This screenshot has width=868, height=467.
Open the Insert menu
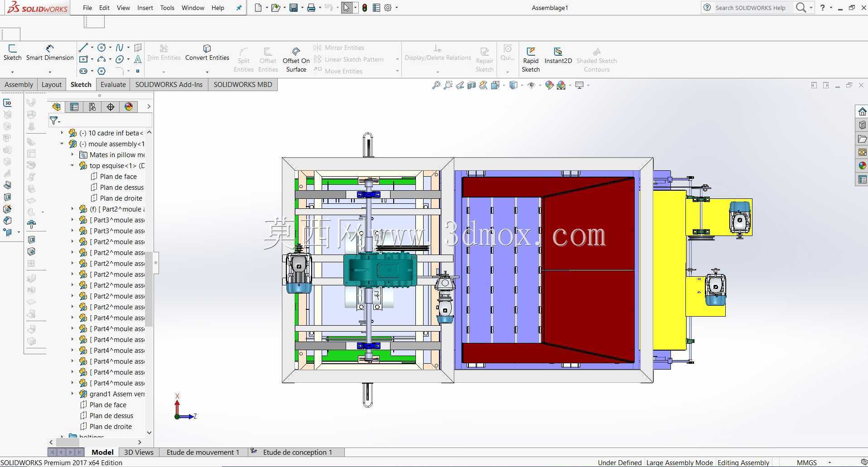click(x=145, y=8)
